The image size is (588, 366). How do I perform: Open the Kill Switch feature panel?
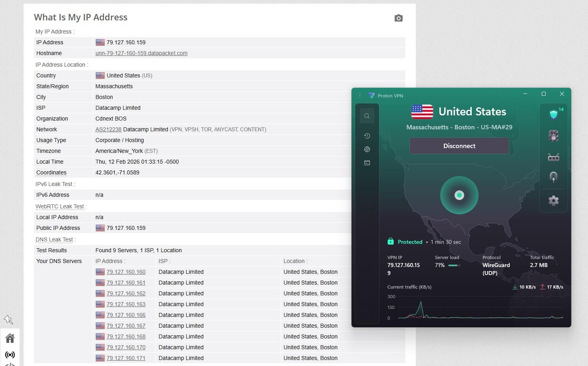point(554,135)
